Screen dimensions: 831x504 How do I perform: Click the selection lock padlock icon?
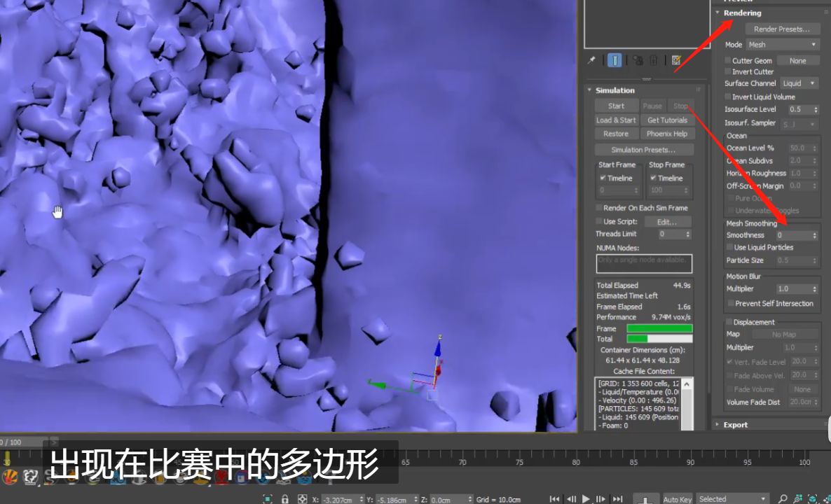pos(285,499)
